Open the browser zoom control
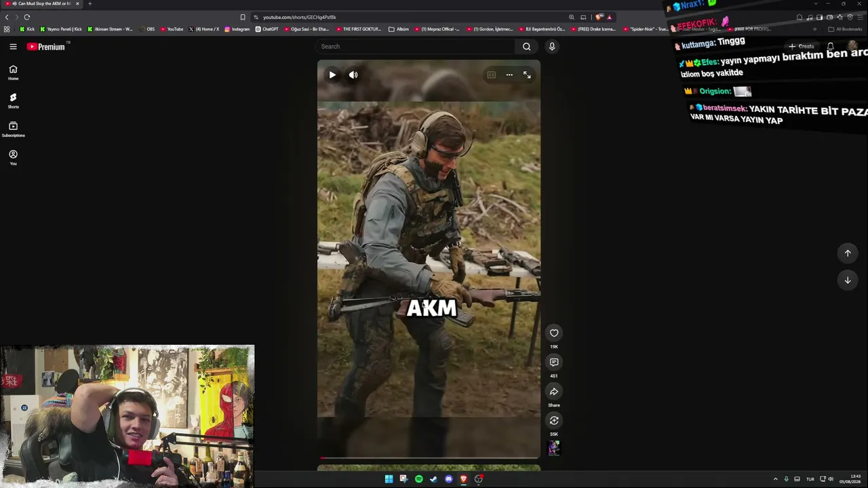The width and height of the screenshot is (868, 488). point(572,17)
